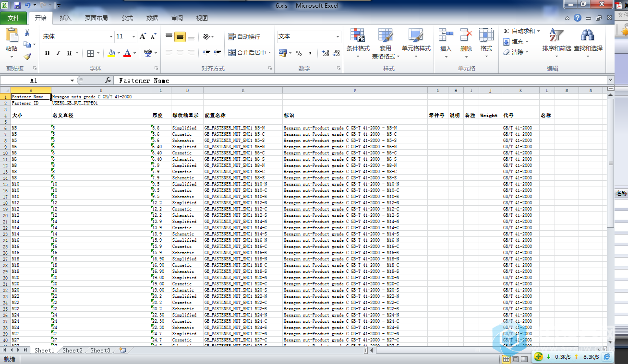The height and width of the screenshot is (364, 628).
Task: Click the Delete cells (删除) icon
Action: [466, 35]
